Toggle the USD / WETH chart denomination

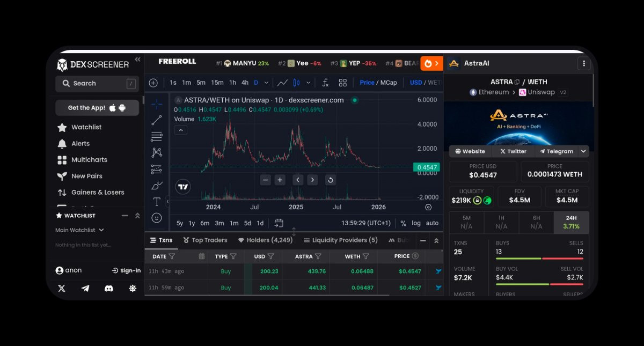point(425,83)
